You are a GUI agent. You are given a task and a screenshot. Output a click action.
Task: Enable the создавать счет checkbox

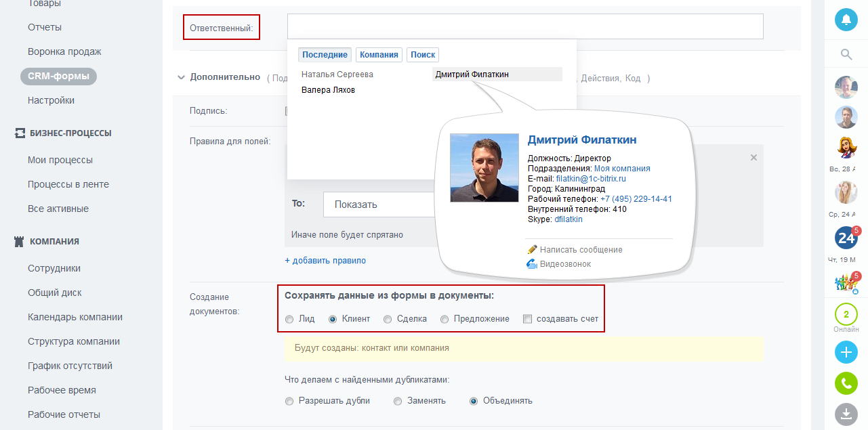tap(528, 319)
